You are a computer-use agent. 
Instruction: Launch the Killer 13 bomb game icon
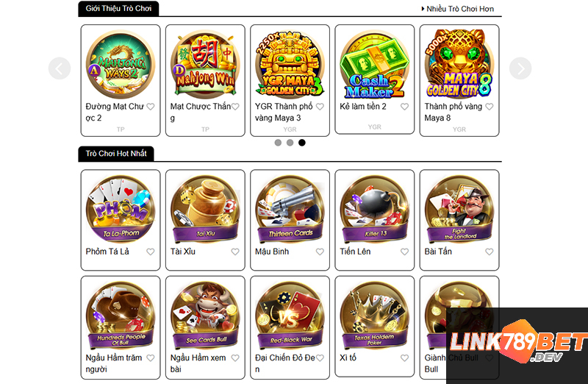[375, 209]
